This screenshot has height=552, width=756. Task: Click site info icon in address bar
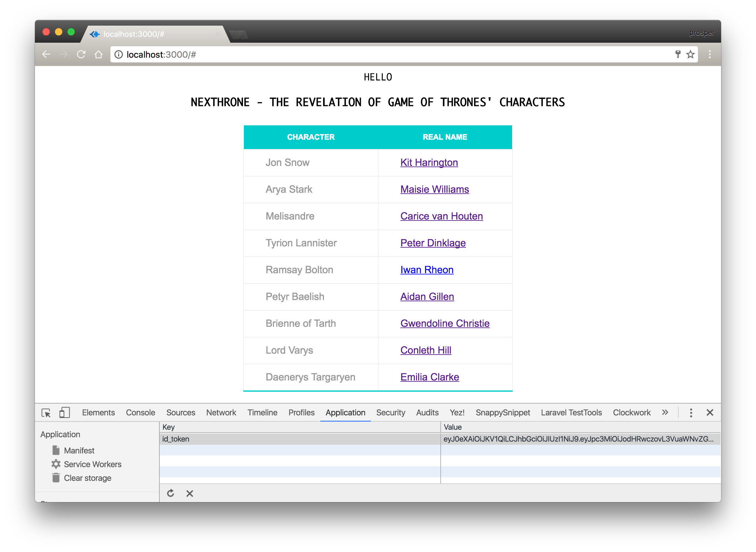click(x=119, y=55)
